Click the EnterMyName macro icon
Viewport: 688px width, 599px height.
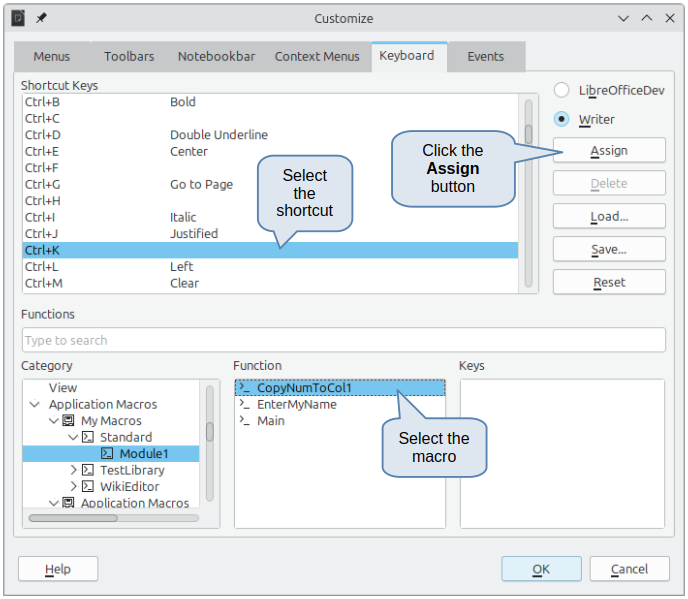(x=244, y=404)
